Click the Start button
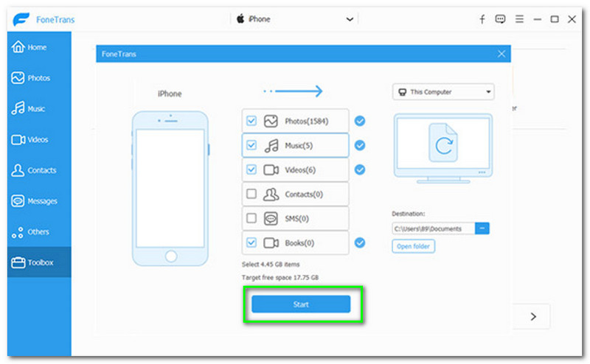The height and width of the screenshot is (364, 590). pos(301,304)
